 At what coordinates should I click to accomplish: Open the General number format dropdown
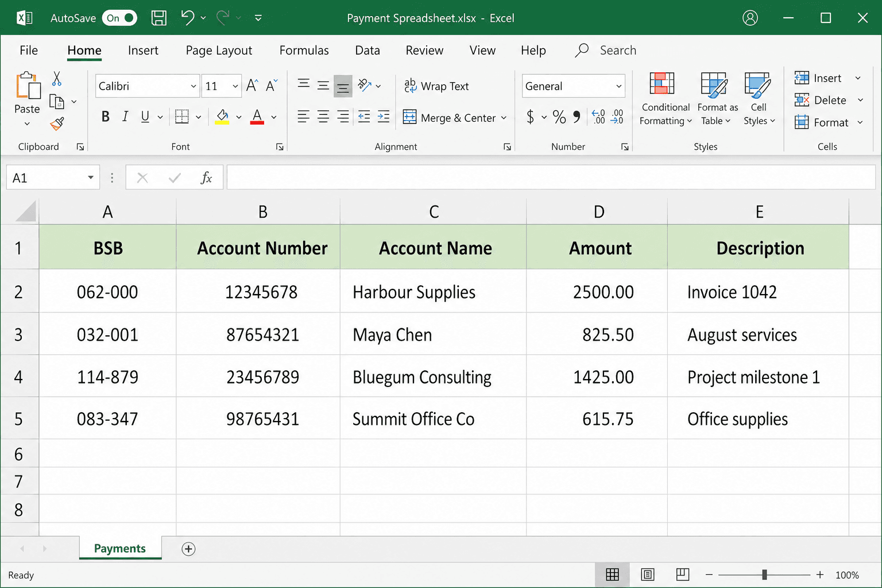pos(618,86)
